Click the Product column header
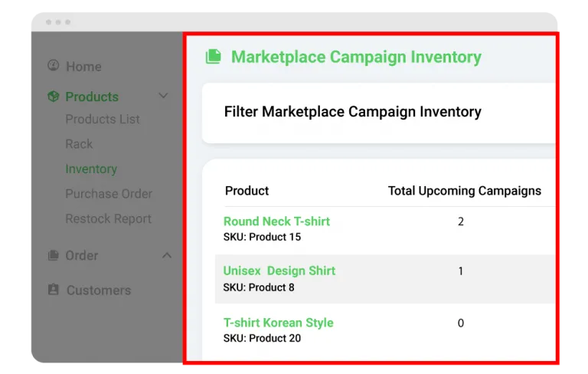This screenshot has height=374, width=588. 247,191
